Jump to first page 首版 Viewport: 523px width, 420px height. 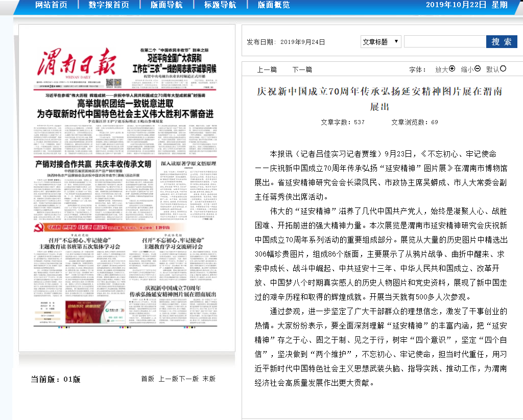tap(148, 379)
